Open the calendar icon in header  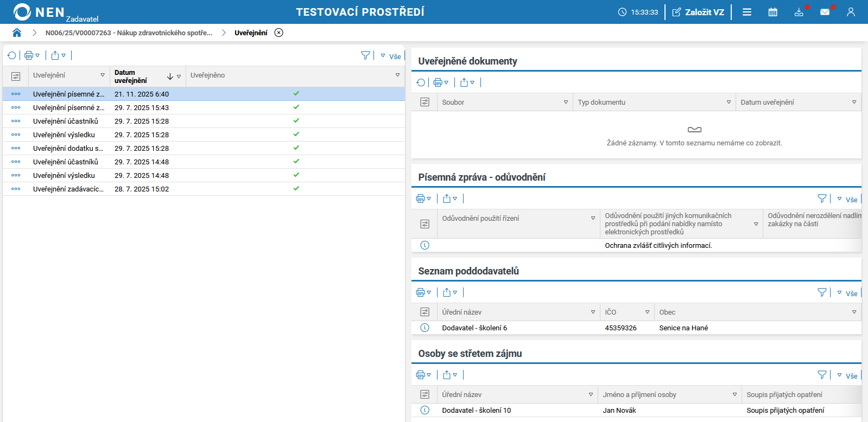773,12
